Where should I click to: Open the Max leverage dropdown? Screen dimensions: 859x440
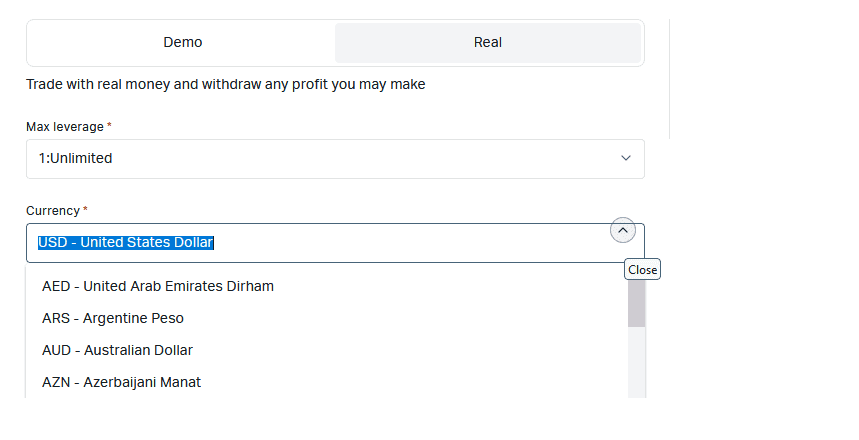tap(335, 159)
